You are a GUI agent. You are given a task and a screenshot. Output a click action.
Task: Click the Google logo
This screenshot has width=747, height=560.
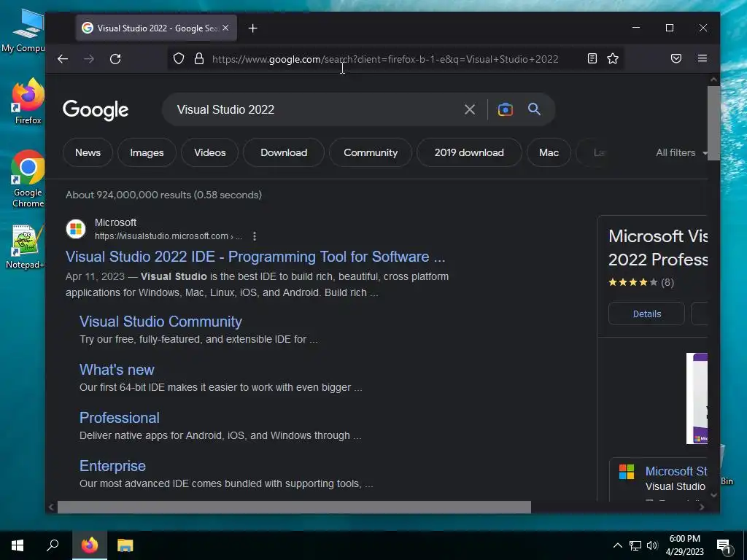[96, 110]
